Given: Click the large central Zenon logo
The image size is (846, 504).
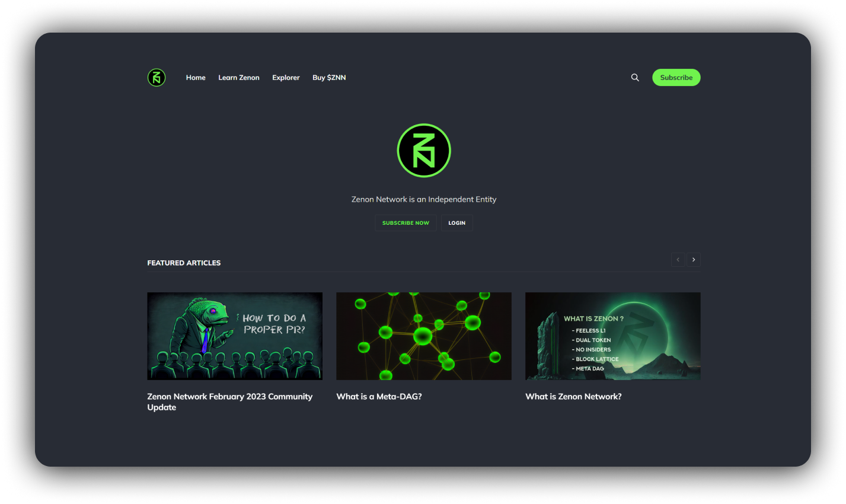Looking at the screenshot, I should point(424,151).
